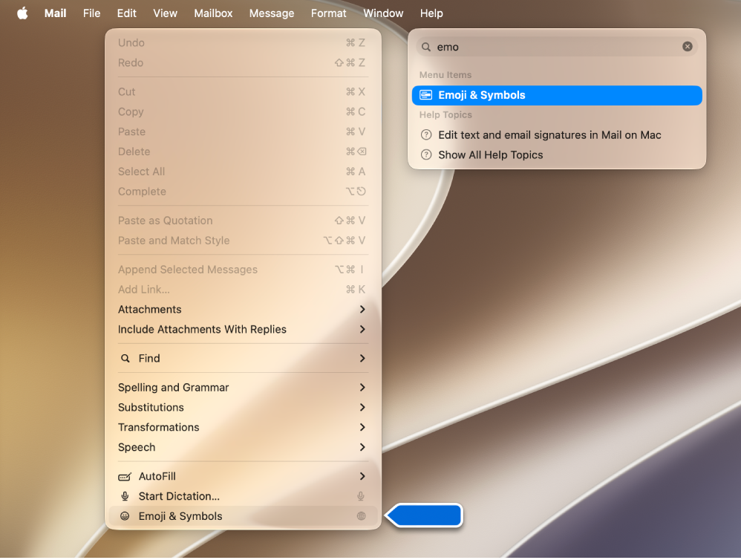The width and height of the screenshot is (741, 560).
Task: Select Spelling and Grammar menu item
Action: click(243, 387)
